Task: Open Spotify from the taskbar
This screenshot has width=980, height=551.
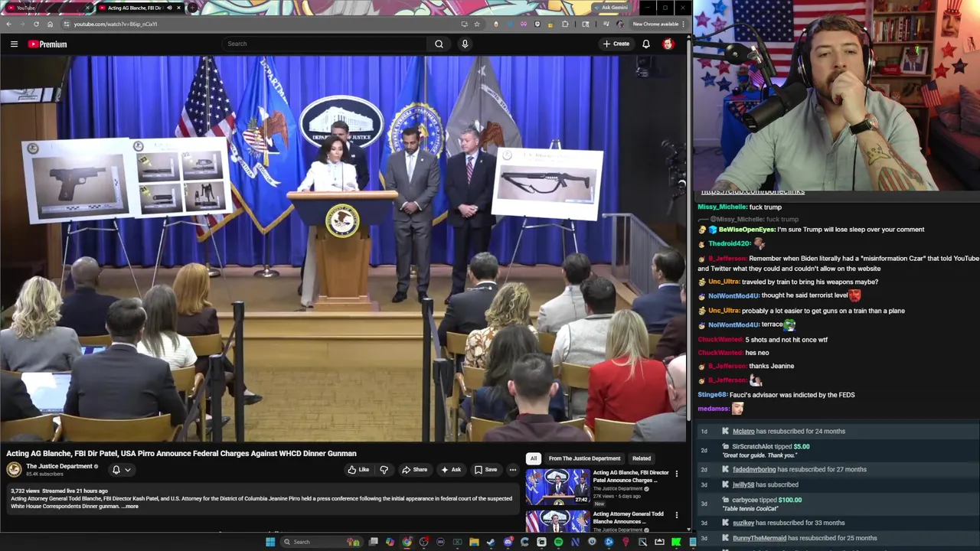Action: pyautogui.click(x=558, y=542)
